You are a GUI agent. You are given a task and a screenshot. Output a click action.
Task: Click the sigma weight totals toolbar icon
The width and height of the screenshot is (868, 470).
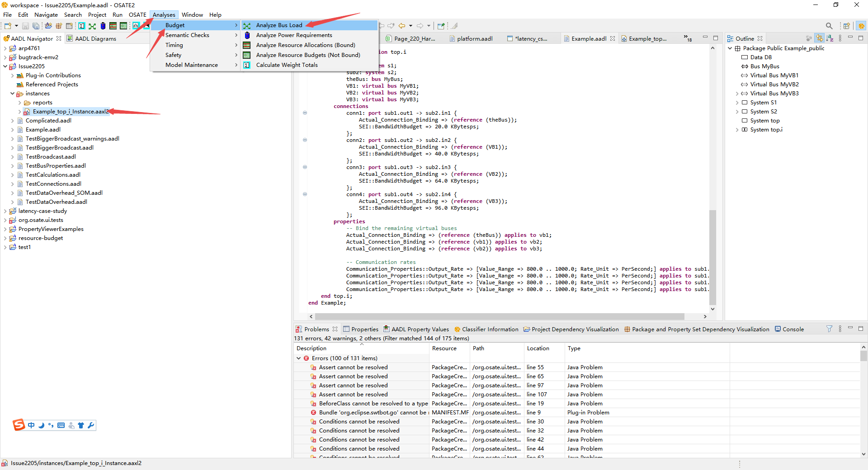pyautogui.click(x=81, y=26)
